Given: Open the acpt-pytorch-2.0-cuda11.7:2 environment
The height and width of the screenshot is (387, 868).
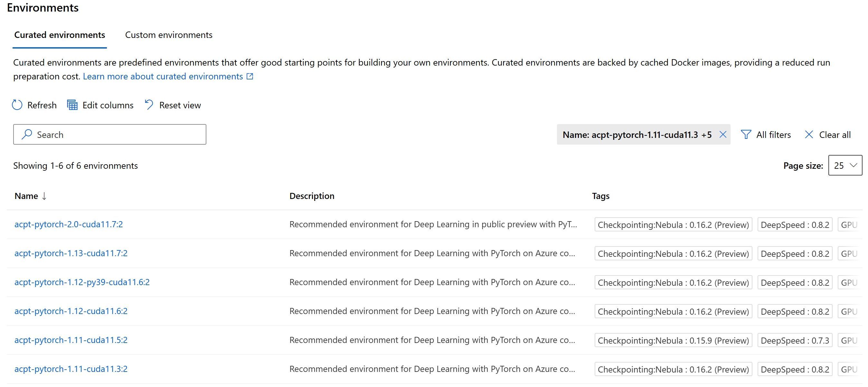Looking at the screenshot, I should coord(68,224).
